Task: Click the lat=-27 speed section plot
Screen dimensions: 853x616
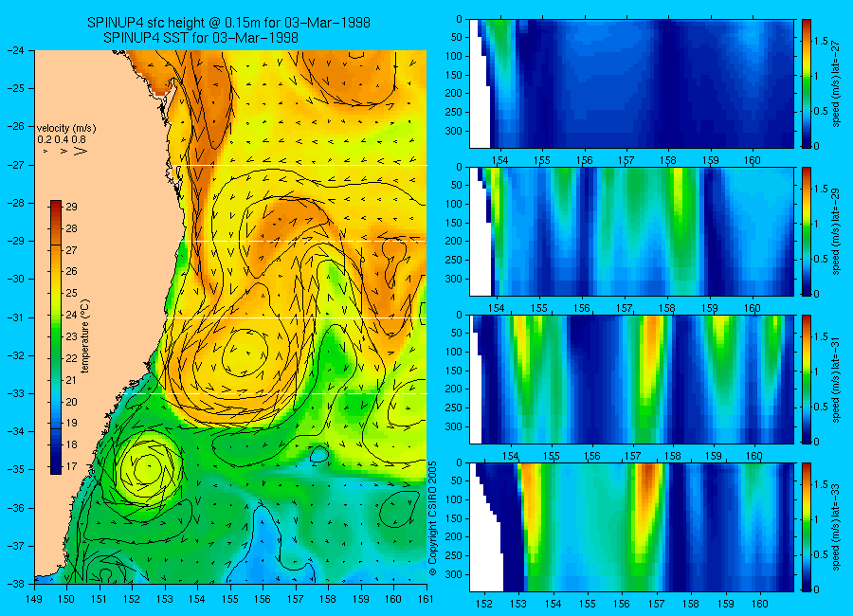Action: pyautogui.click(x=631, y=83)
